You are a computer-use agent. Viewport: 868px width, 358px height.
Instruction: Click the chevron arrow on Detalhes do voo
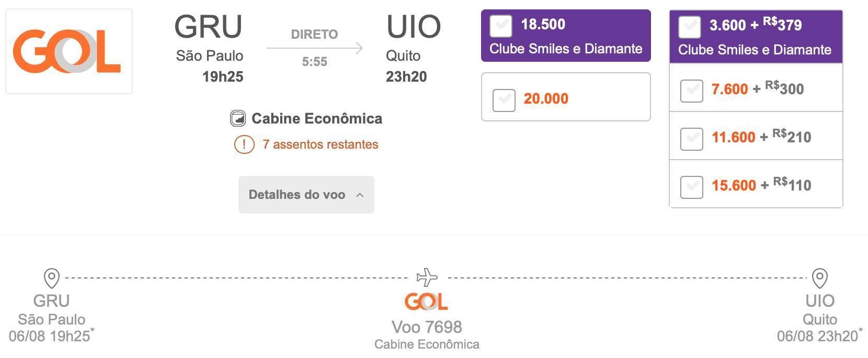click(x=360, y=195)
